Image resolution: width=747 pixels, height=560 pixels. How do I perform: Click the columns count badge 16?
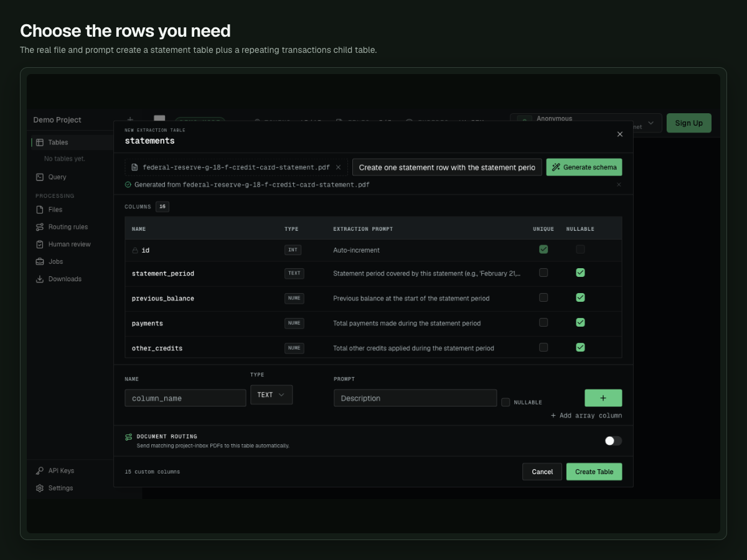(x=162, y=207)
